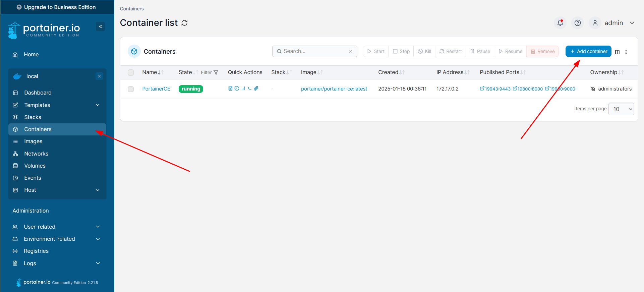Open the Items per page dropdown
The image size is (644, 292).
[621, 109]
